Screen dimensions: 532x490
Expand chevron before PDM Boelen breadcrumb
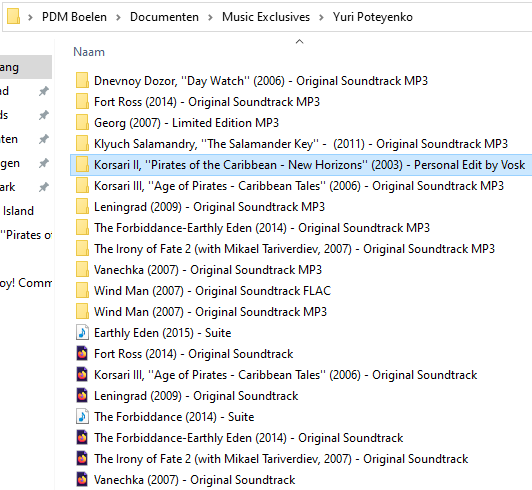point(30,17)
